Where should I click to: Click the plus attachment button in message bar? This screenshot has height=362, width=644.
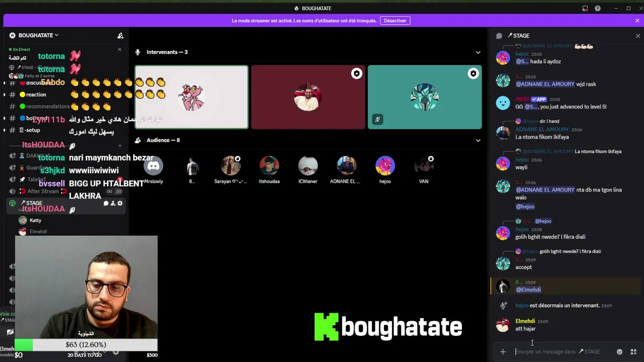click(x=503, y=352)
